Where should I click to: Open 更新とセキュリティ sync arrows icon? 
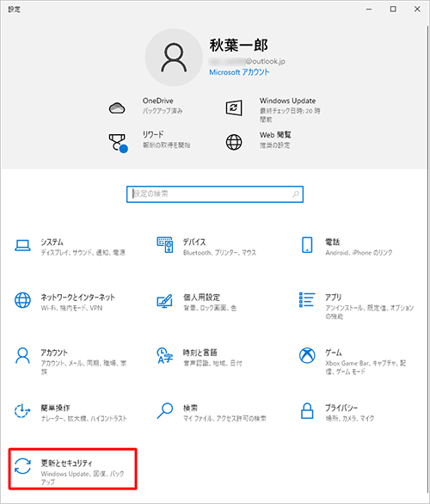(x=23, y=466)
